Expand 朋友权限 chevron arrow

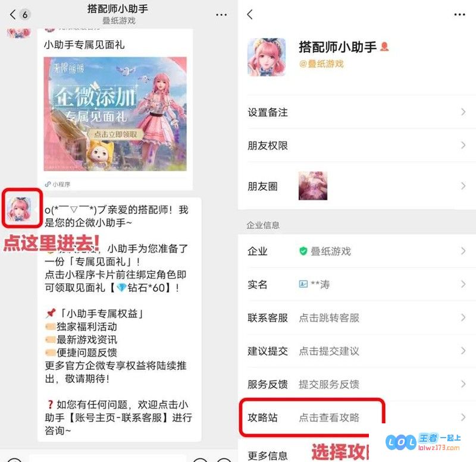[x=463, y=145]
